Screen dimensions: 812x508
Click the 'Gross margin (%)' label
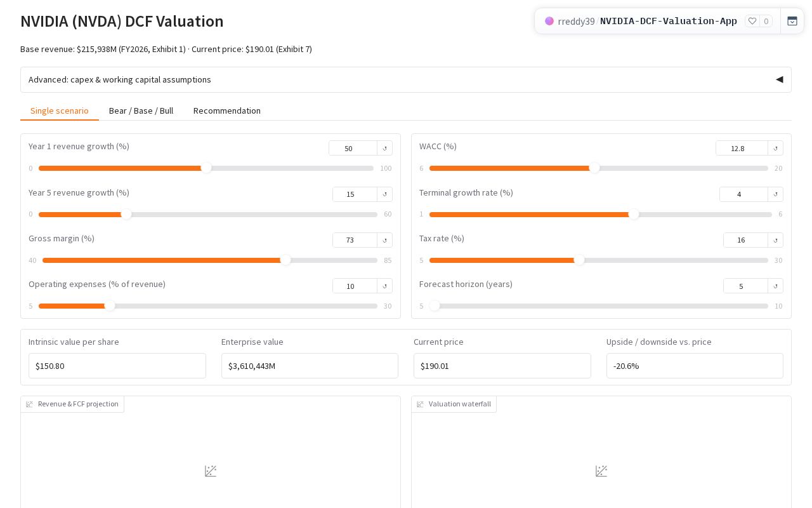62,238
